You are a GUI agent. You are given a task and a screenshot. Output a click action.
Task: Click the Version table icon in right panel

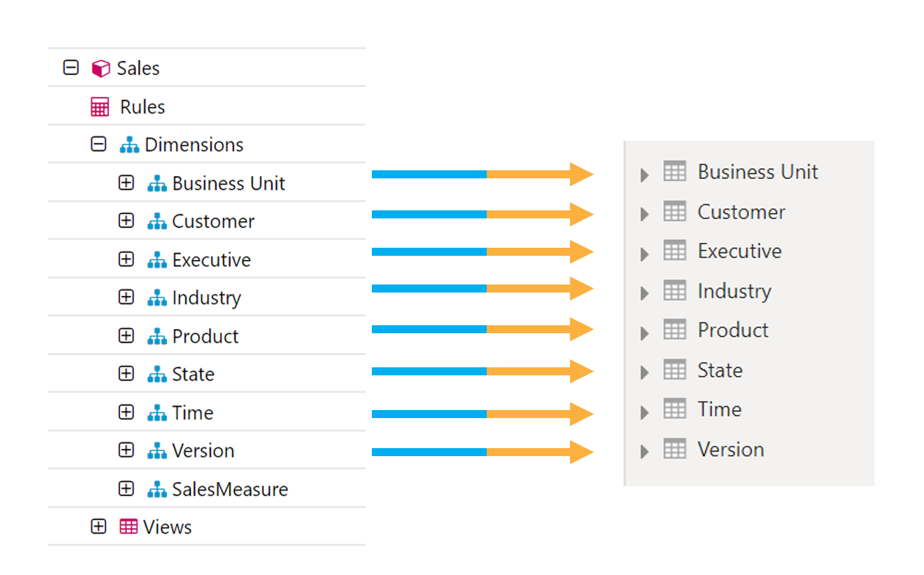pos(674,449)
